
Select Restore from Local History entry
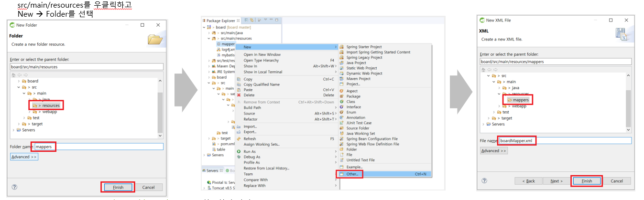click(x=266, y=168)
